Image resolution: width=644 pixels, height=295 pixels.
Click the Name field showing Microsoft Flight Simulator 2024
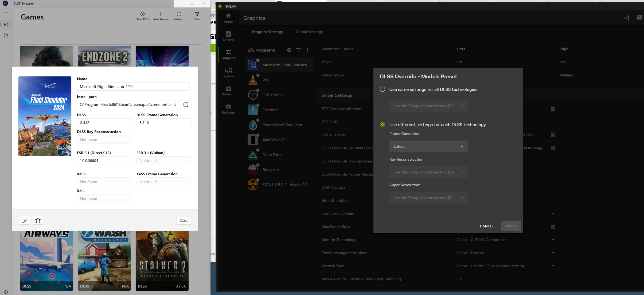(133, 87)
